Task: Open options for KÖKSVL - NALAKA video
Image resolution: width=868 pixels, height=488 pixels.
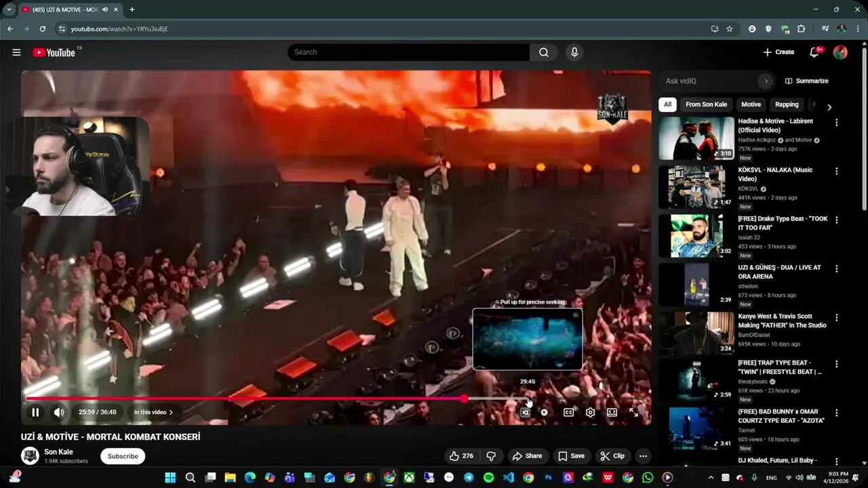Action: [836, 171]
